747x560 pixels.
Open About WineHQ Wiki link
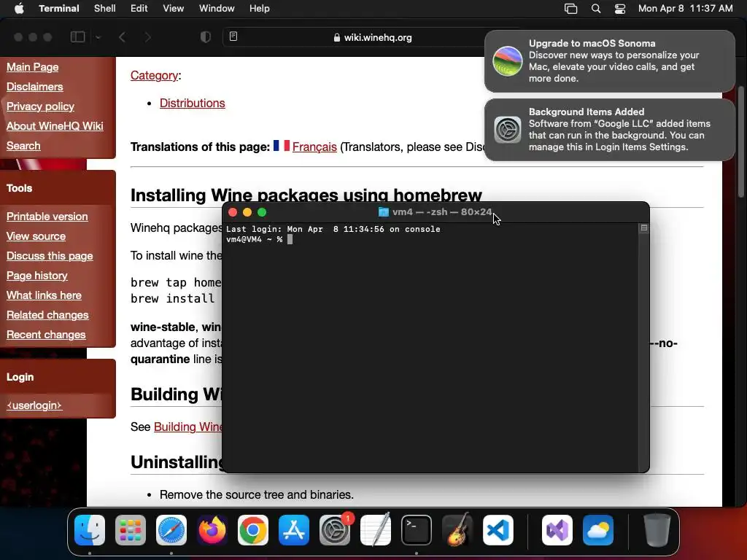pos(55,126)
